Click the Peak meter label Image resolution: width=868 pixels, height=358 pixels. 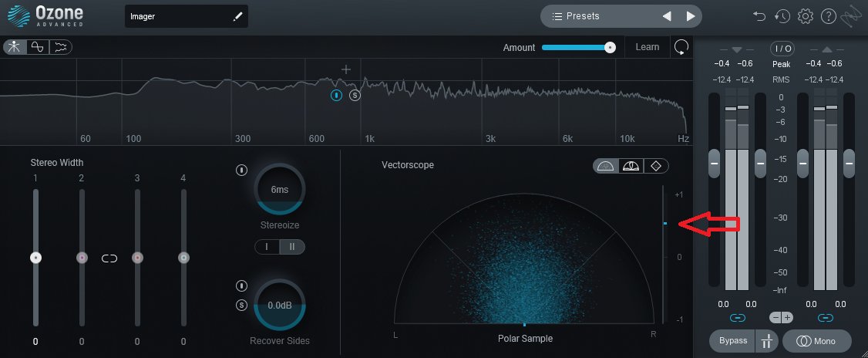click(x=782, y=64)
